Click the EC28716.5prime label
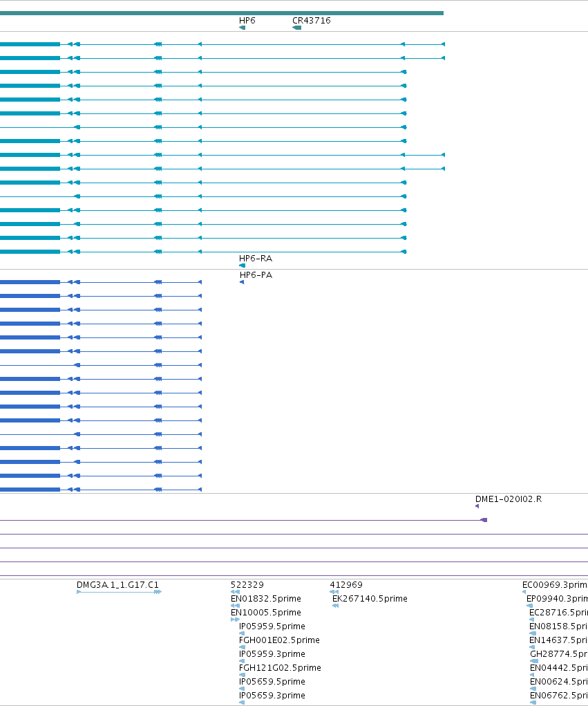The height and width of the screenshot is (706, 588). click(x=558, y=613)
